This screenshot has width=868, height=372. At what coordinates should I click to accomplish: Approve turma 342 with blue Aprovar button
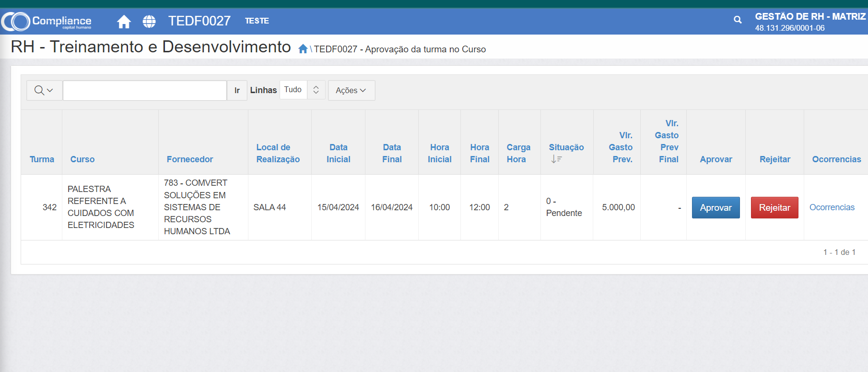click(x=716, y=207)
